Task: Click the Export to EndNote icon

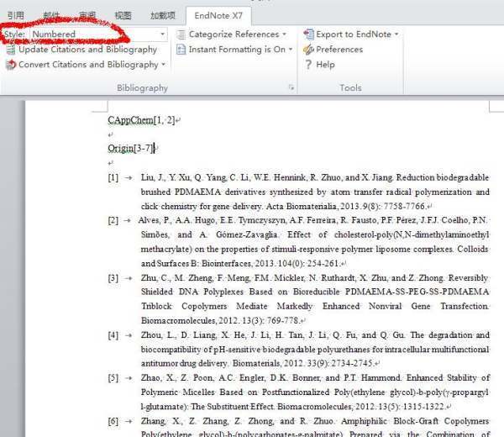Action: [x=308, y=34]
